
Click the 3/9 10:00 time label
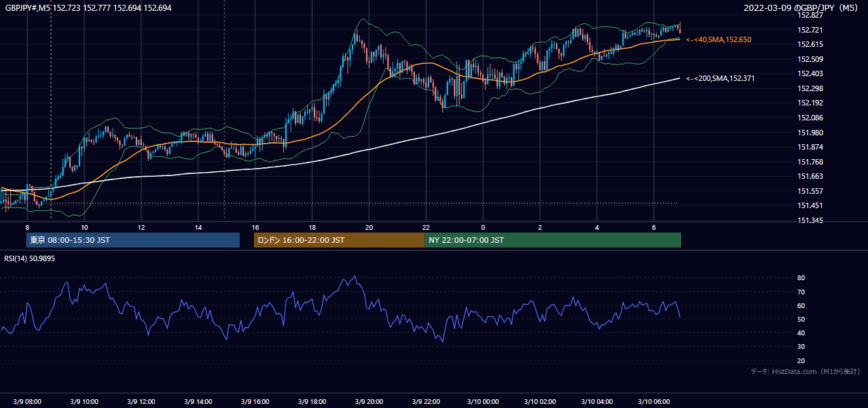click(x=84, y=401)
